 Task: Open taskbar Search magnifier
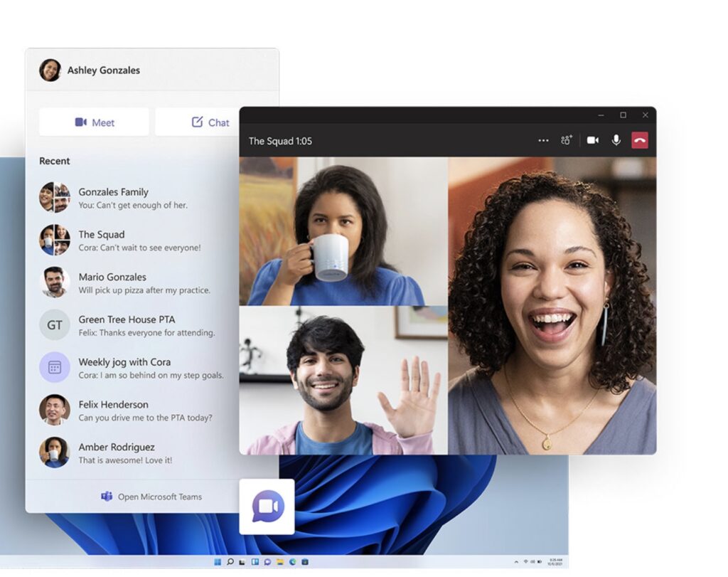coord(230,561)
